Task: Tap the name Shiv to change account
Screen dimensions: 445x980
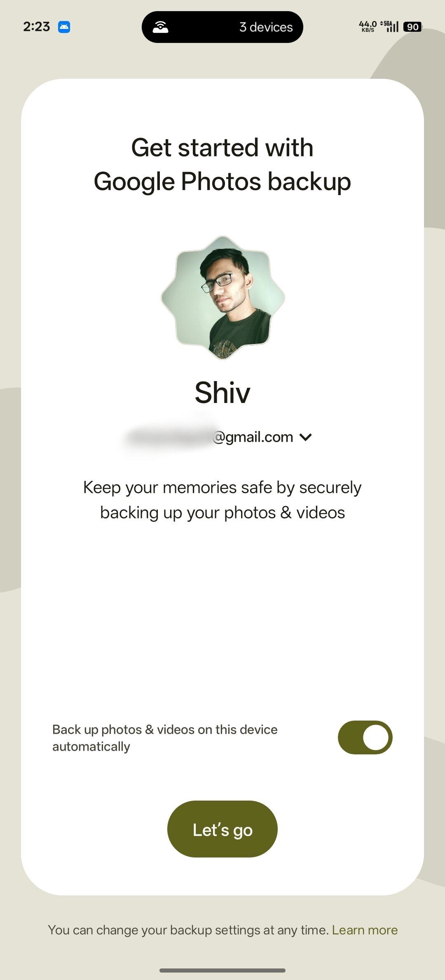Action: pos(222,392)
